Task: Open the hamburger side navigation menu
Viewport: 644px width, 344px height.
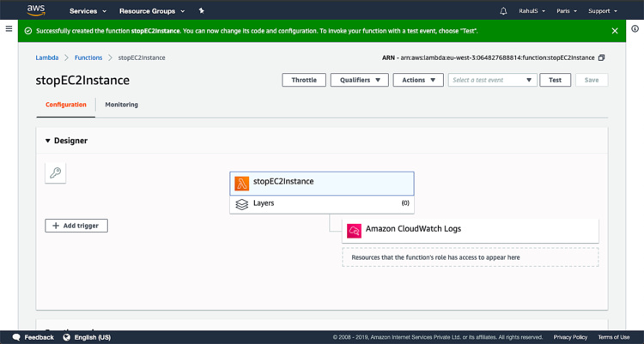Action: click(9, 29)
